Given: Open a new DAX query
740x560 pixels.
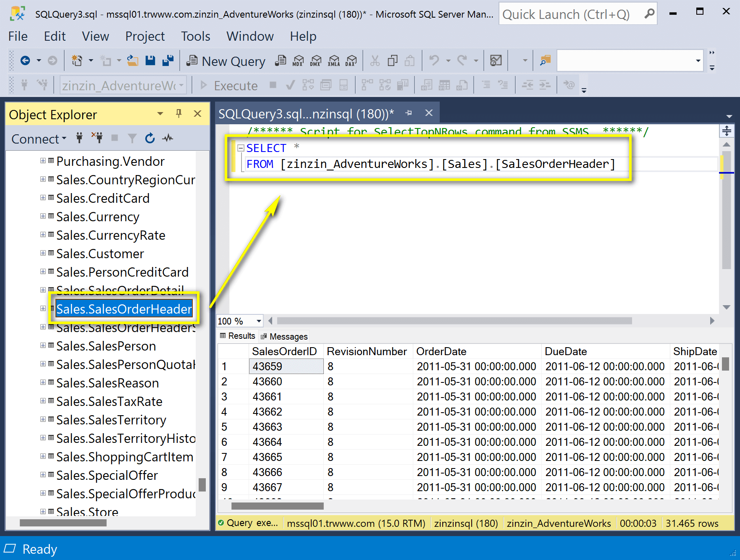Looking at the screenshot, I should (x=351, y=61).
